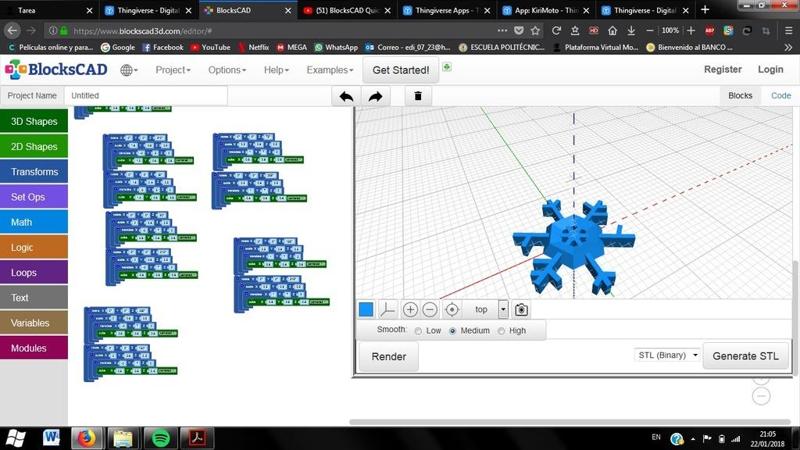Click the BlocksCAD logo
The height and width of the screenshot is (450, 800).
[57, 69]
